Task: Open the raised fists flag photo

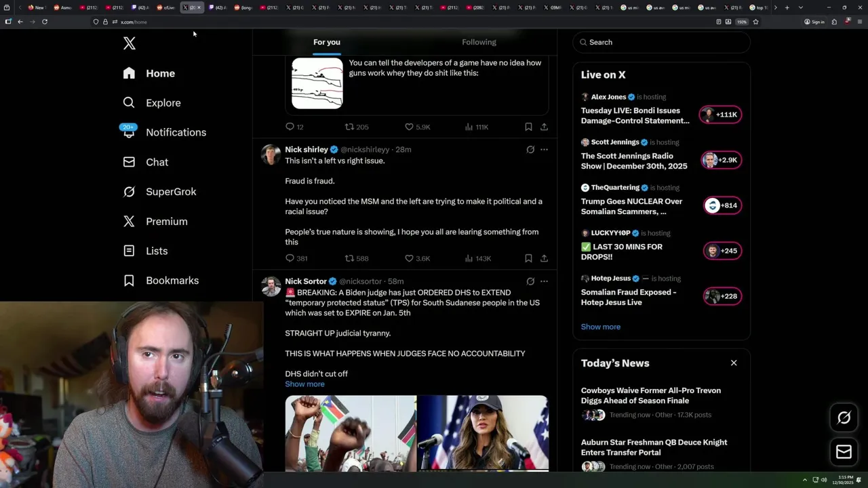Action: click(x=351, y=433)
